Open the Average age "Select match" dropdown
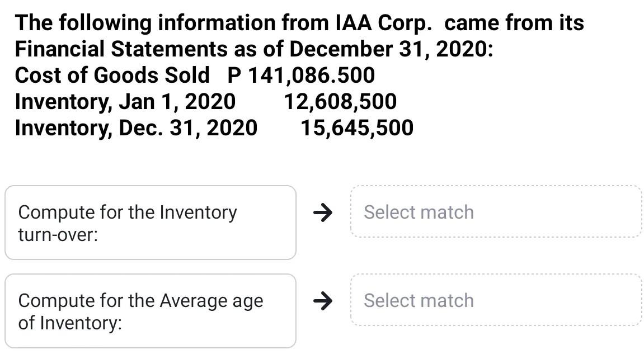The height and width of the screenshot is (359, 644). point(496,301)
